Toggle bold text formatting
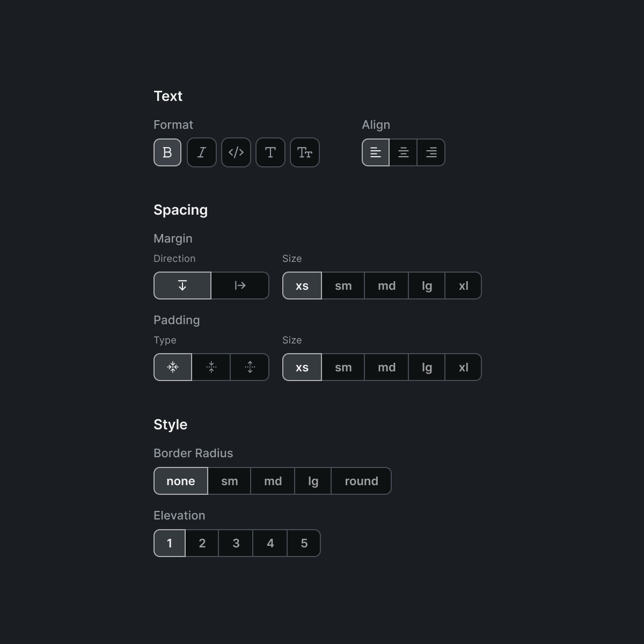The height and width of the screenshot is (644, 644). 167,152
